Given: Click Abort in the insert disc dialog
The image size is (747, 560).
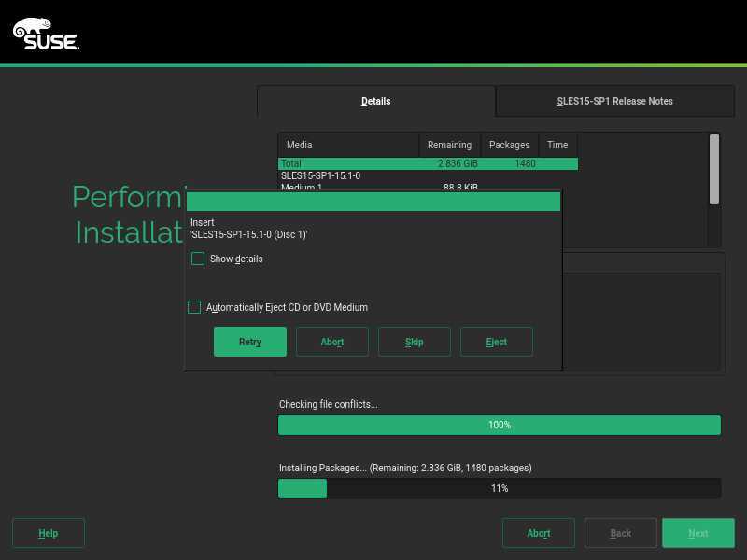Looking at the screenshot, I should click(x=332, y=342).
